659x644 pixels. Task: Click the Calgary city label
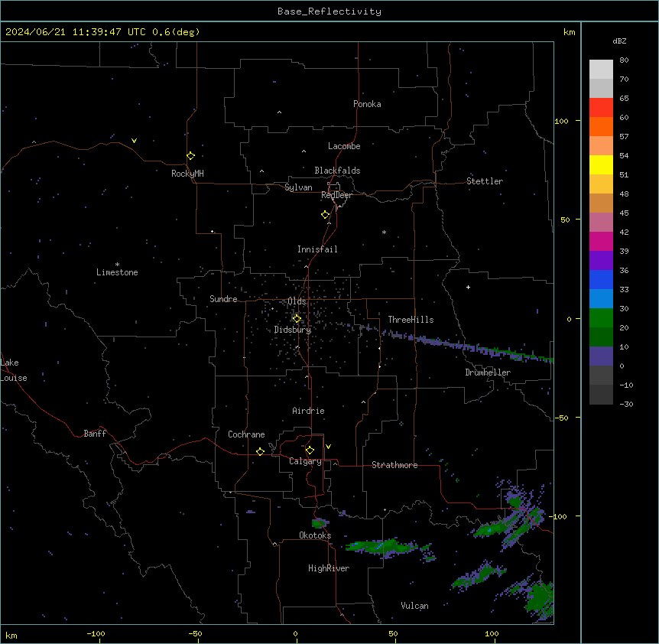click(306, 461)
